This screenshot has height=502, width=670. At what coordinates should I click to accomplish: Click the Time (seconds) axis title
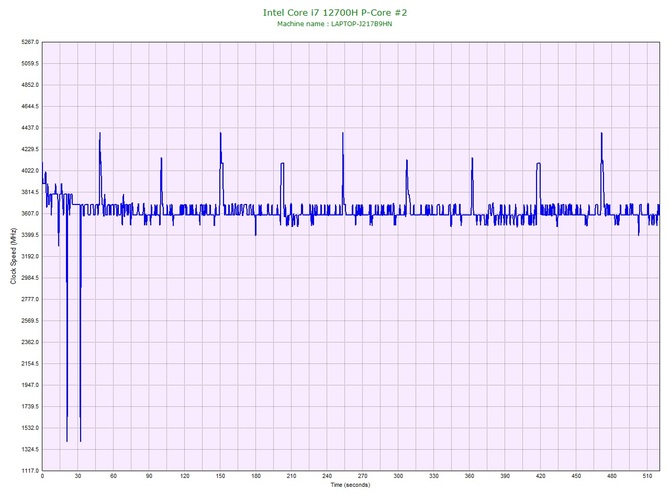tap(350, 485)
